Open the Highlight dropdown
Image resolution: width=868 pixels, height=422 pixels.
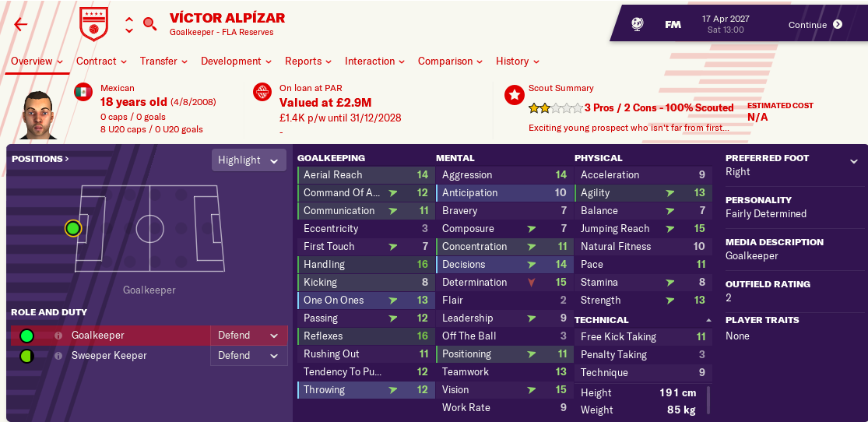pos(248,160)
